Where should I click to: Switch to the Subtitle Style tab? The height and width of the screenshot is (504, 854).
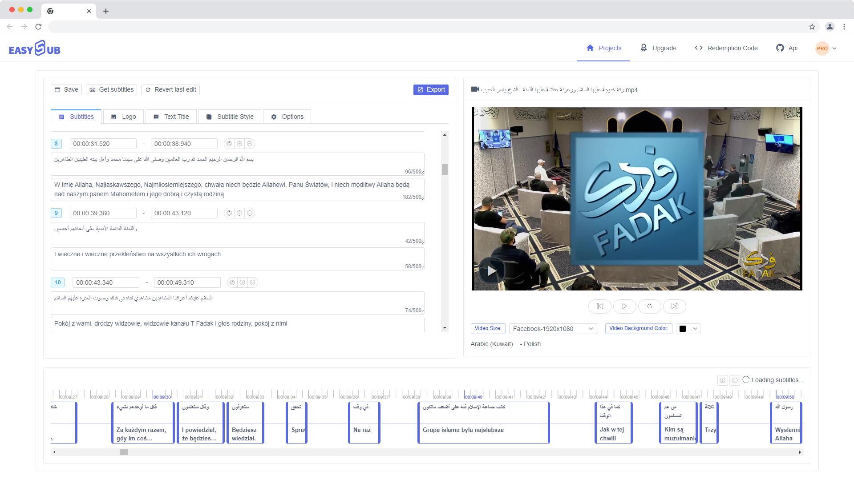coord(230,117)
